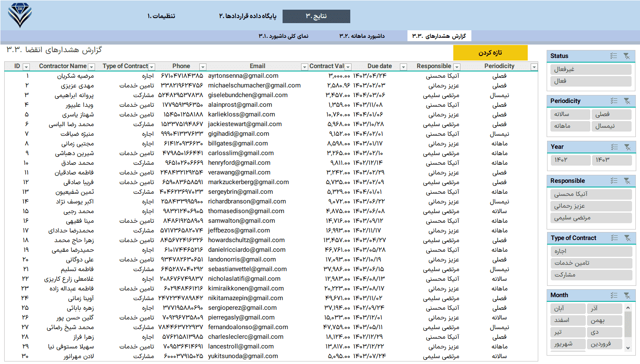Screen dimensions: 640x364
Task: Open the Email column filter dropdown
Action: tap(304, 67)
